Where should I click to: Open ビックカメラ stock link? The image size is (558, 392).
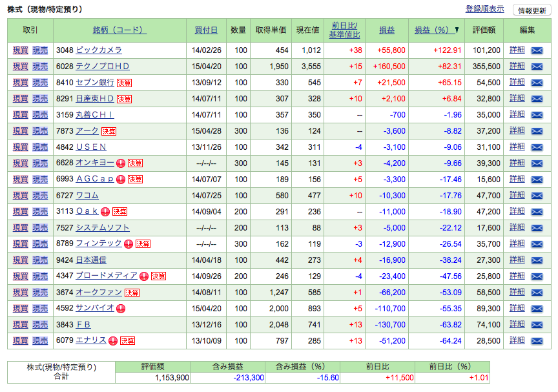tap(99, 50)
